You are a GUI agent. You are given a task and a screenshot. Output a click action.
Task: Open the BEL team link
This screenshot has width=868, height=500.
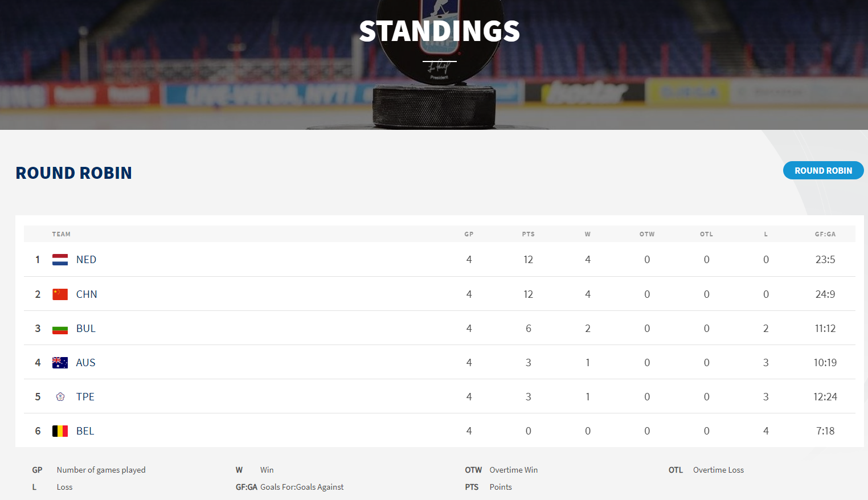(x=85, y=431)
